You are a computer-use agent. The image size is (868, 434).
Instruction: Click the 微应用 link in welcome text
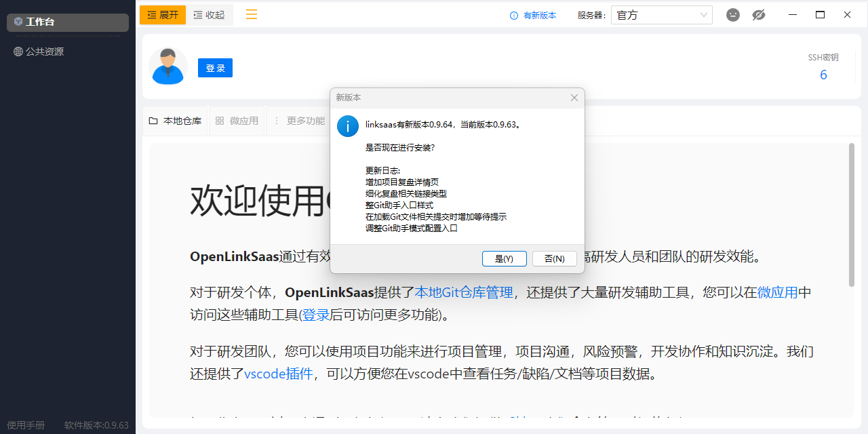coord(777,292)
